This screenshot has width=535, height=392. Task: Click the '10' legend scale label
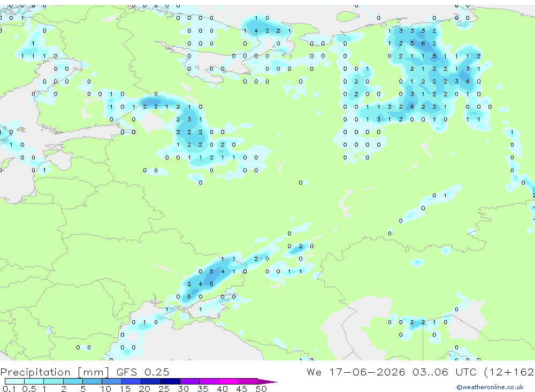pos(106,389)
